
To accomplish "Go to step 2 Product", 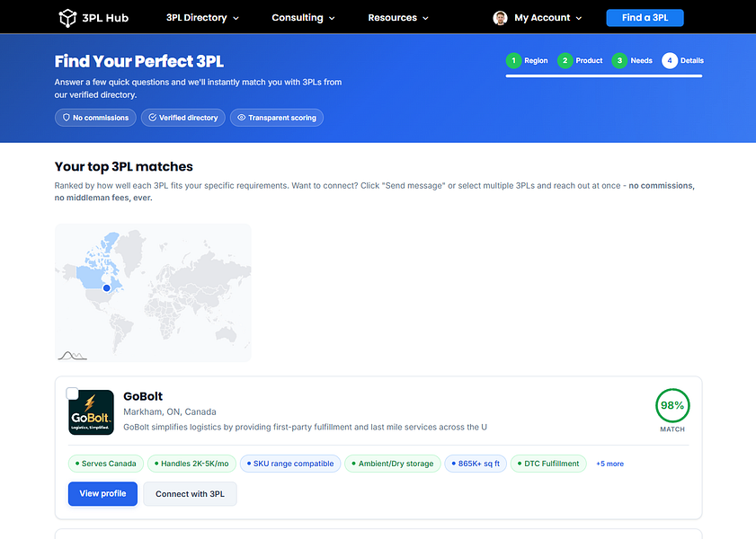I will tap(580, 61).
